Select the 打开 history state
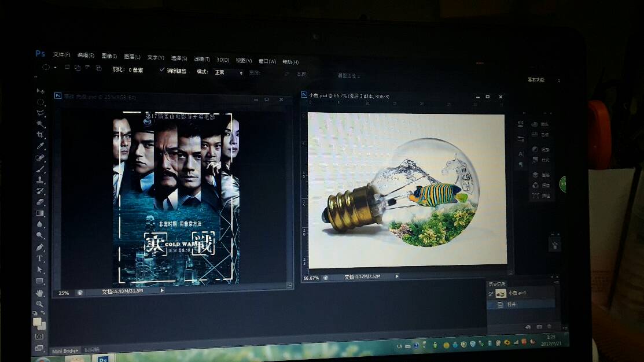Image resolution: width=644 pixels, height=362 pixels. pyautogui.click(x=521, y=305)
